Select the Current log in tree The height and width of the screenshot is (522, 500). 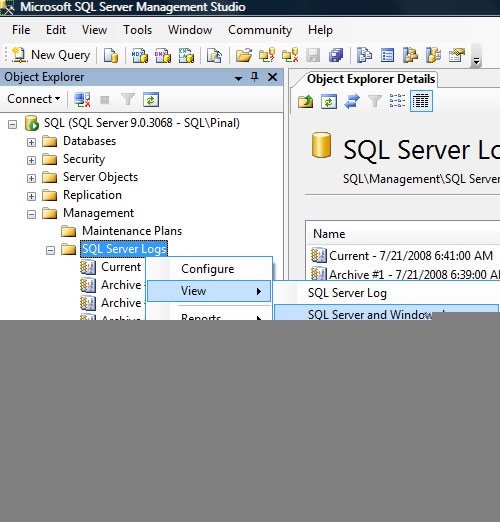click(x=121, y=267)
